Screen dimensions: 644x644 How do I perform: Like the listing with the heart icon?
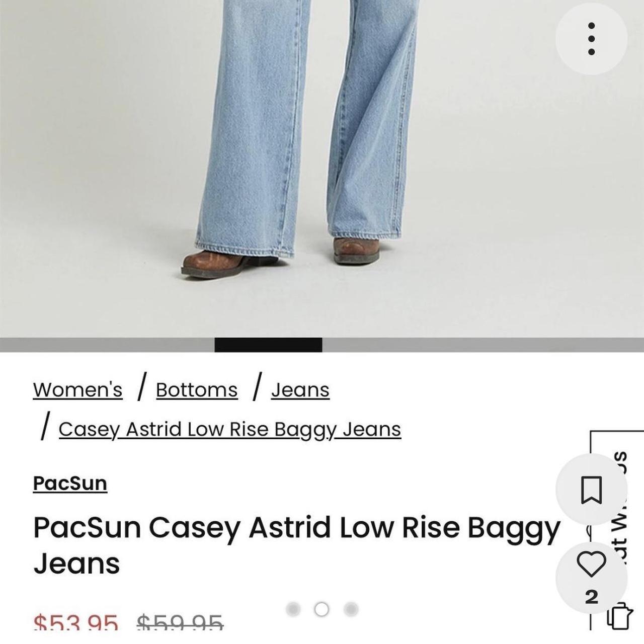tap(592, 564)
